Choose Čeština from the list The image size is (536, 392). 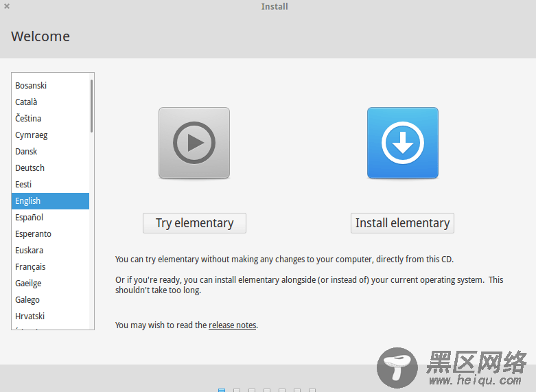[x=50, y=118]
